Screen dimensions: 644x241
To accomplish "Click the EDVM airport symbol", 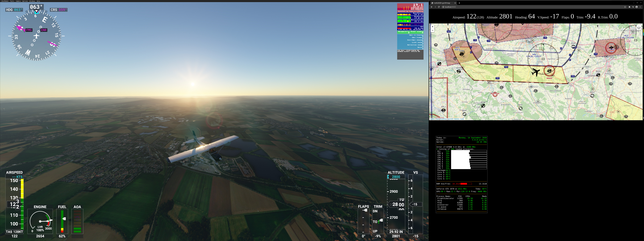I will [549, 71].
